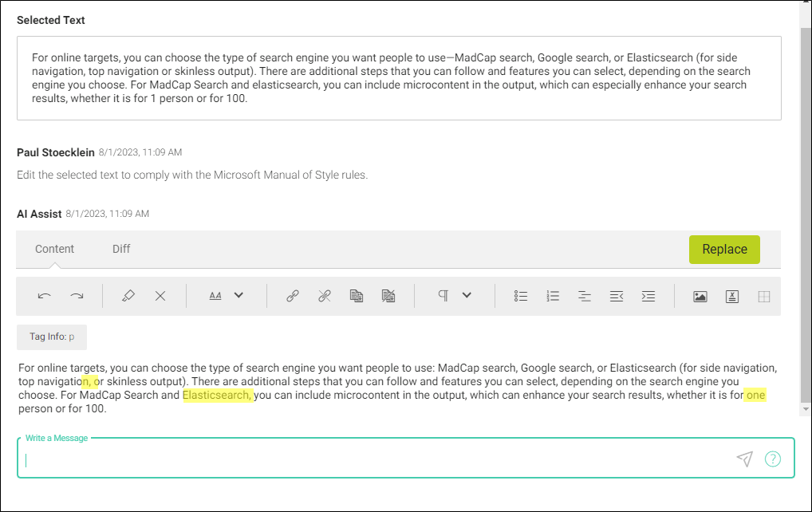Open the character style dropdown arrow
Screen dimensions: 812x512
point(238,296)
